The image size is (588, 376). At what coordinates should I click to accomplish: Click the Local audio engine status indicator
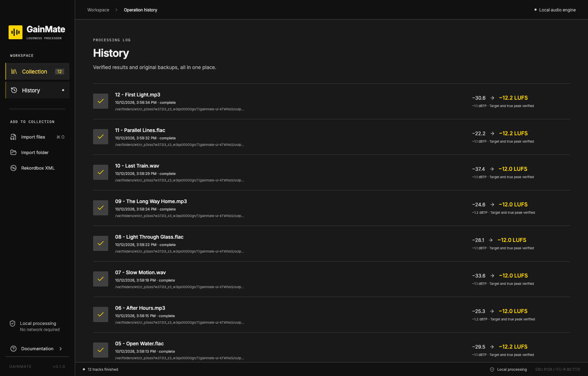pos(555,10)
